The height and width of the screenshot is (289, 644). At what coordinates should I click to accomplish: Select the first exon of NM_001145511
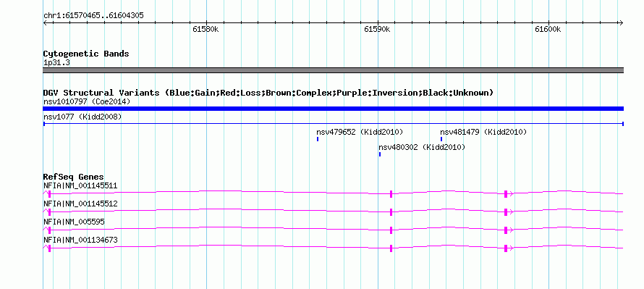click(49, 194)
